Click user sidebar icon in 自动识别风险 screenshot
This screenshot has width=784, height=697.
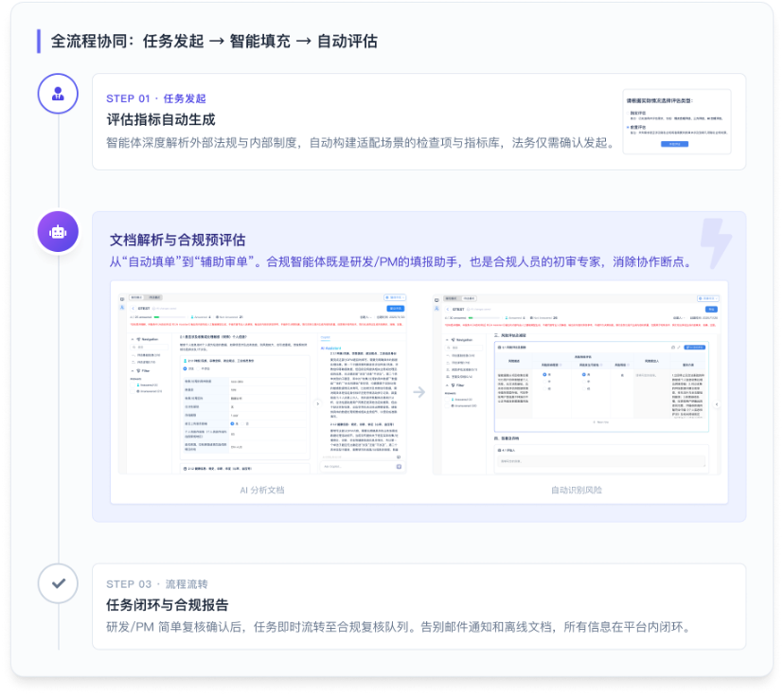click(437, 309)
